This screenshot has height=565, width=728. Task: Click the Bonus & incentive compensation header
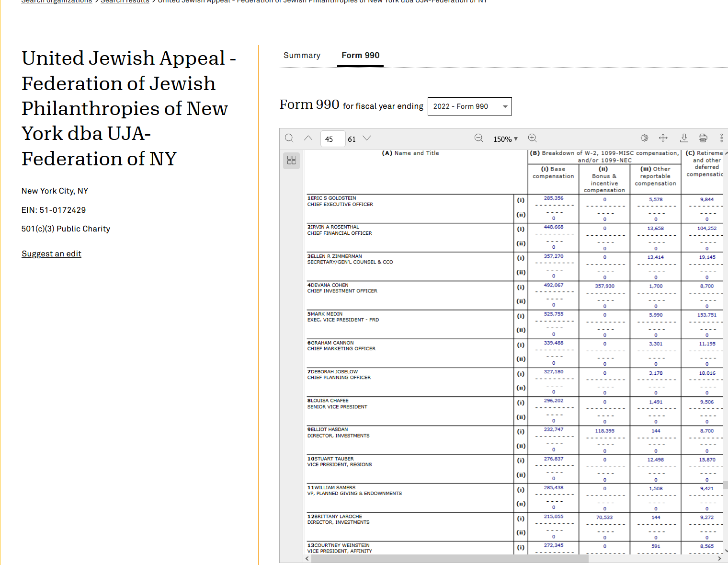(604, 180)
